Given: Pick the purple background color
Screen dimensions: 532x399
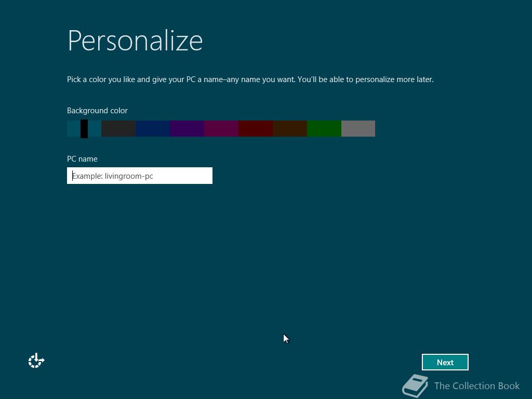Looking at the screenshot, I should 187,129.
